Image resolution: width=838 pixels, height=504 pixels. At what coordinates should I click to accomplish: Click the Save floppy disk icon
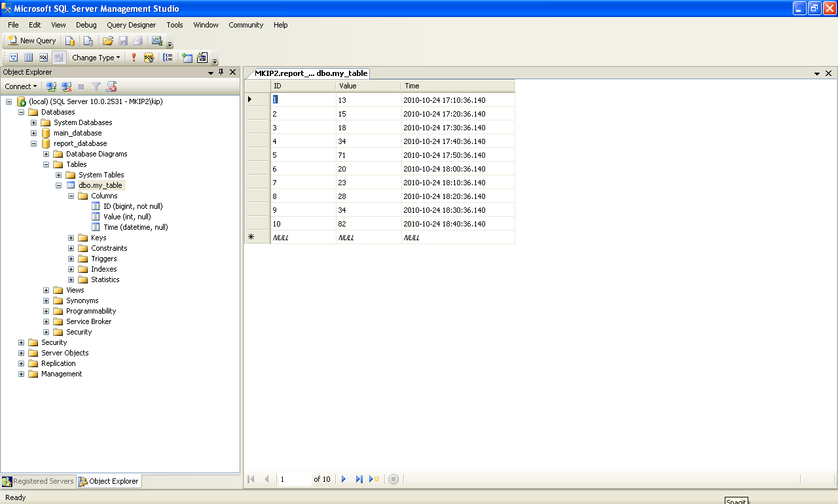pos(123,41)
